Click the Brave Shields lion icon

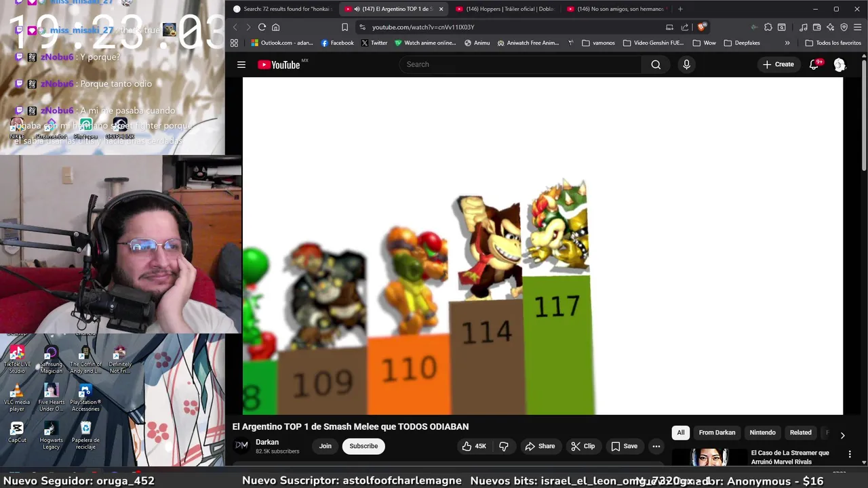[x=701, y=27]
